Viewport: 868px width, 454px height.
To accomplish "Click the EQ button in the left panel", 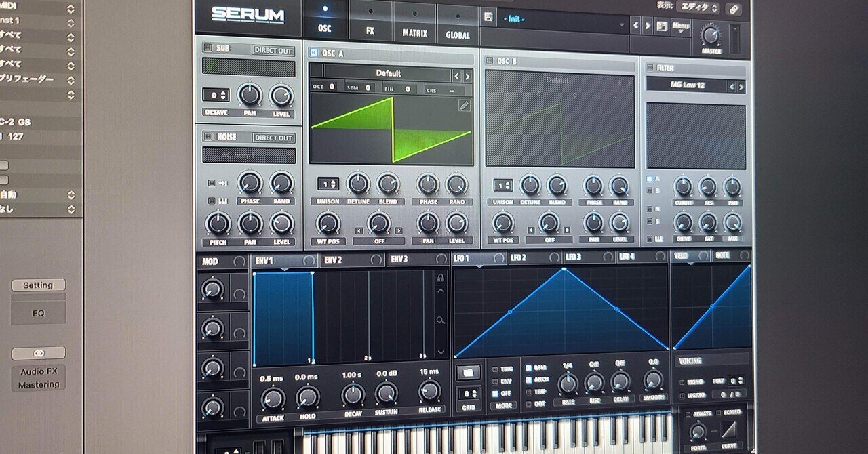I will pyautogui.click(x=39, y=312).
